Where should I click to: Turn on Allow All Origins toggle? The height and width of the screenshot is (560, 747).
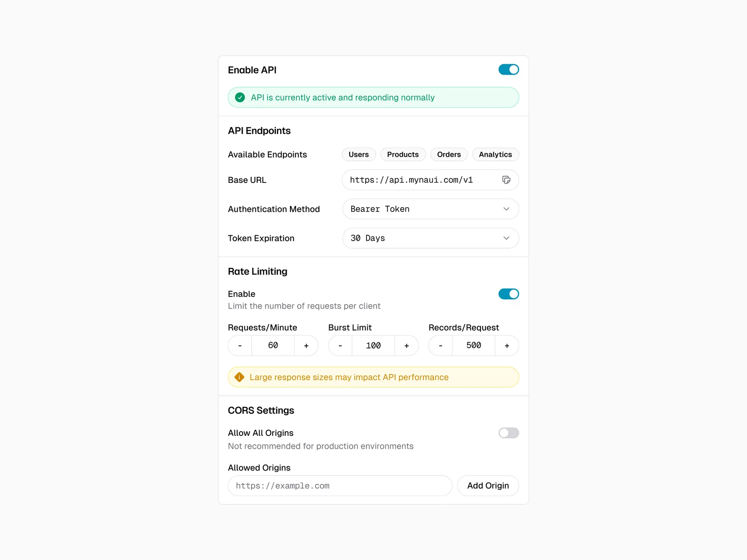[508, 433]
